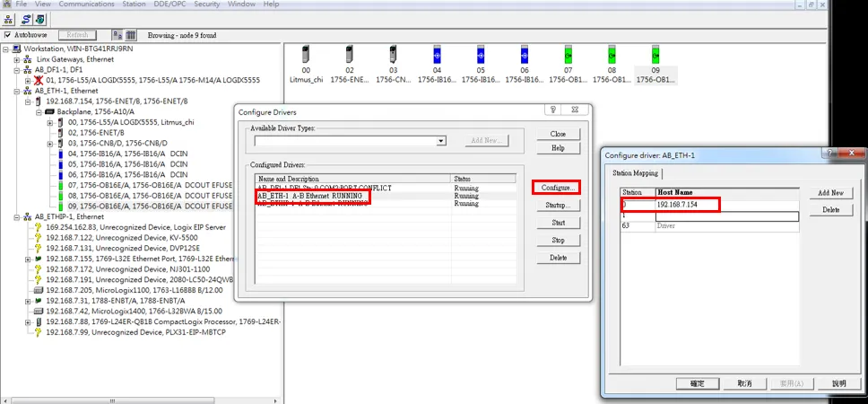The height and width of the screenshot is (404, 868).
Task: Select module 05 1756-IB16 icon in right pane
Action: coord(481,54)
